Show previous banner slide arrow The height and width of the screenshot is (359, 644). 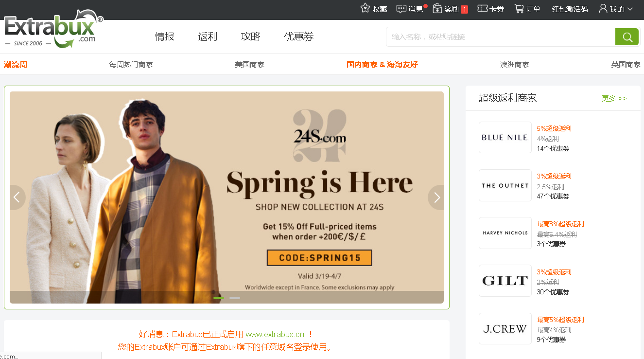(17, 197)
